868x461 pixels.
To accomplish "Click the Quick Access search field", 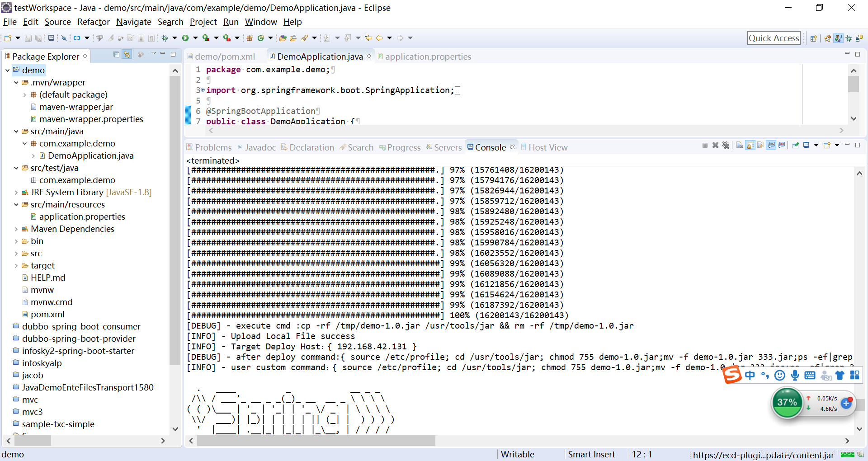I will click(x=774, y=38).
